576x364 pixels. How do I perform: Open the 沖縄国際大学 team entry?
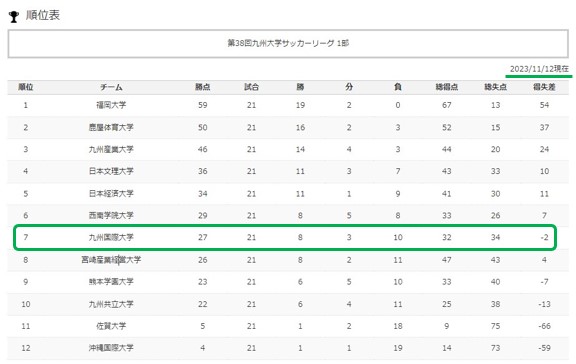pyautogui.click(x=111, y=348)
